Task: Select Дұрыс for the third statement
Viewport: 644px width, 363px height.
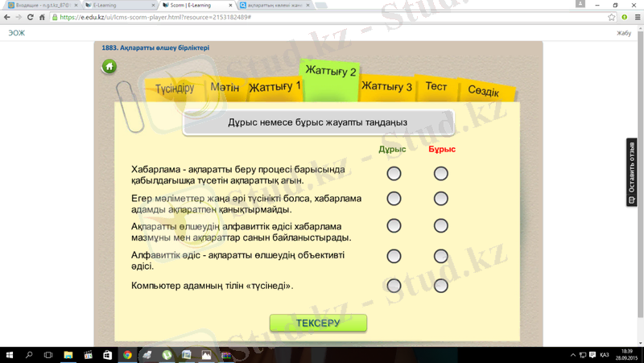Action: pos(394,226)
